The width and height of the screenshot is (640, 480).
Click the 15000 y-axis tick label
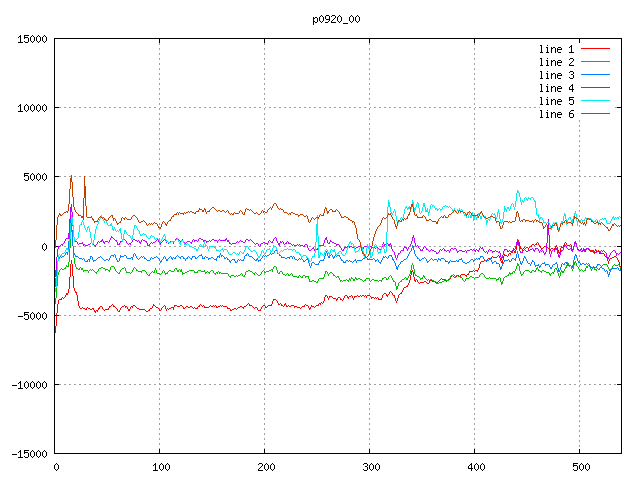[31, 39]
